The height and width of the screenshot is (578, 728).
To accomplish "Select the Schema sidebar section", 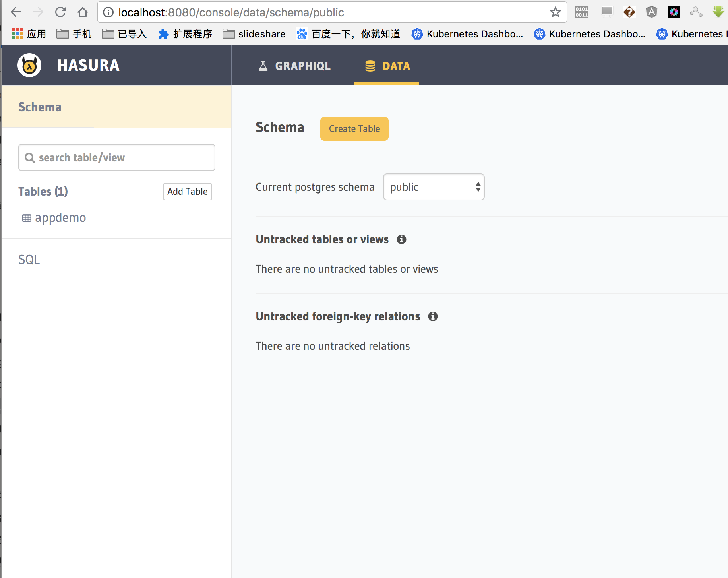I will click(x=117, y=107).
